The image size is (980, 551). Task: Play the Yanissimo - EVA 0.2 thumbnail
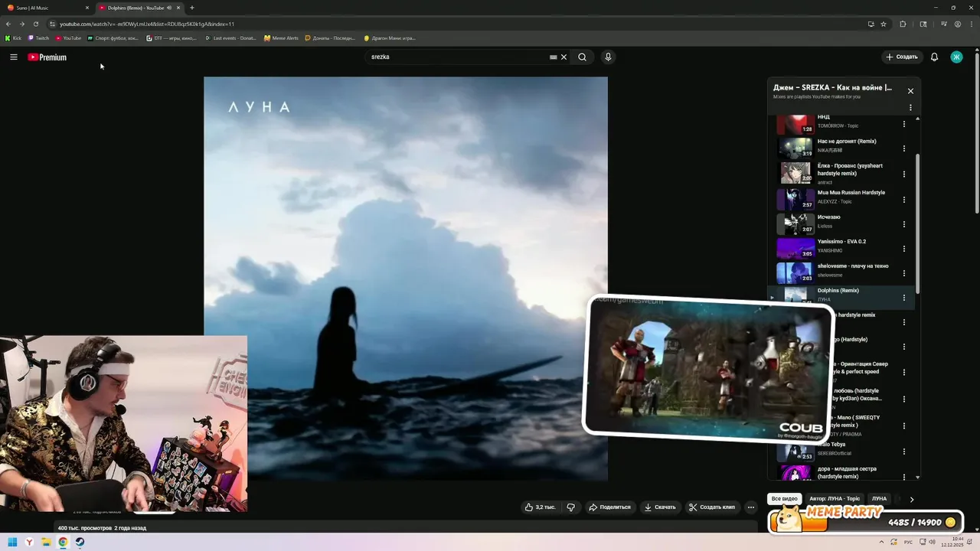point(795,249)
